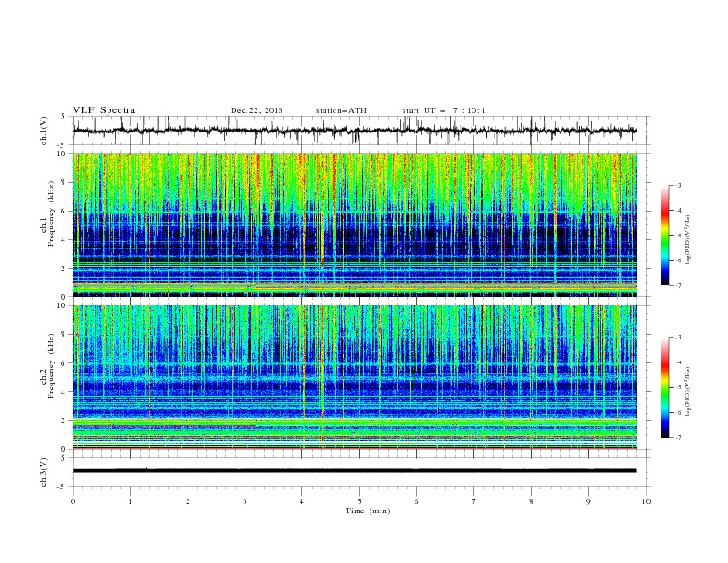Image resolution: width=728 pixels, height=563 pixels.
Task: Click the time axis tick label '8'
Action: tap(531, 501)
